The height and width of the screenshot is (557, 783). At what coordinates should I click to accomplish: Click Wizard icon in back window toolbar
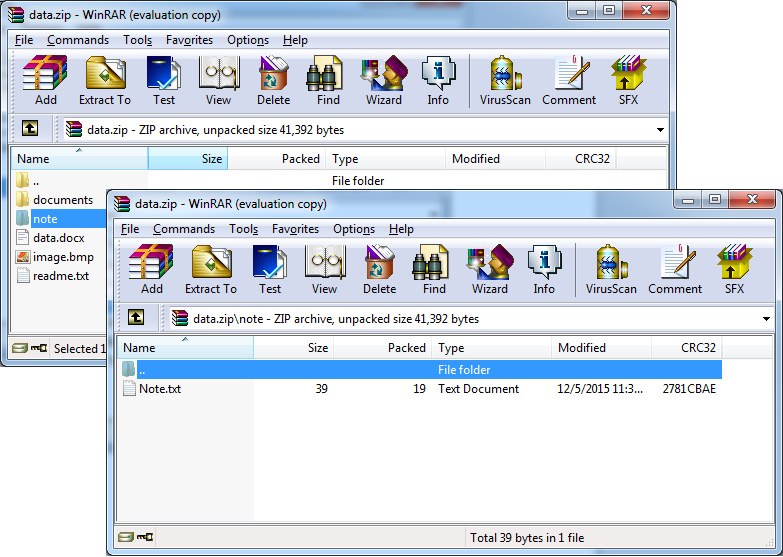pos(384,80)
